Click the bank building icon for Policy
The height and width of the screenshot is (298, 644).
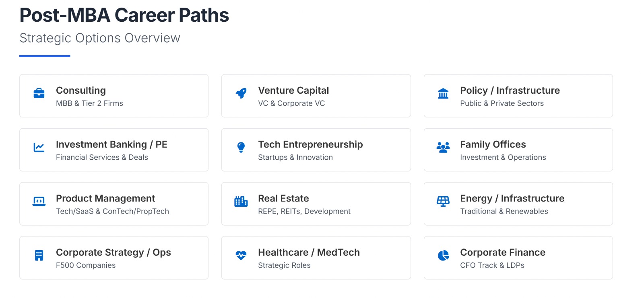point(443,93)
